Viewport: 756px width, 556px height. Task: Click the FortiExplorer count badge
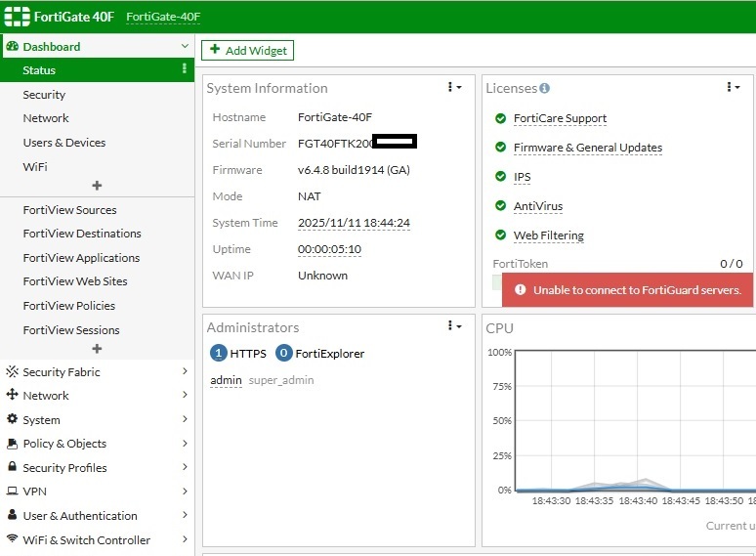click(284, 354)
